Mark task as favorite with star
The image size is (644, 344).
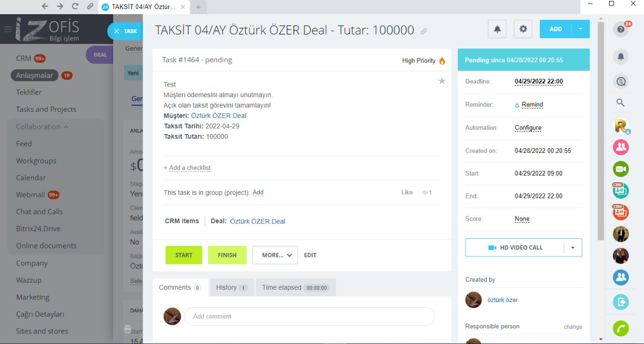[x=442, y=81]
